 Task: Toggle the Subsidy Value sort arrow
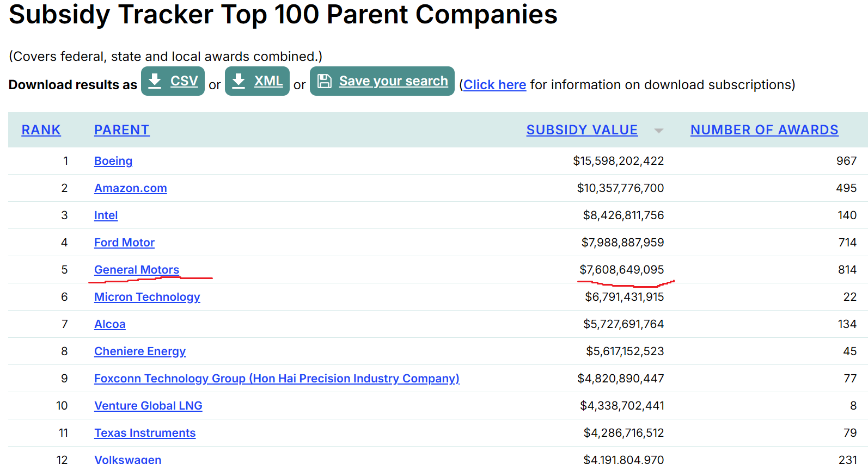tap(659, 131)
